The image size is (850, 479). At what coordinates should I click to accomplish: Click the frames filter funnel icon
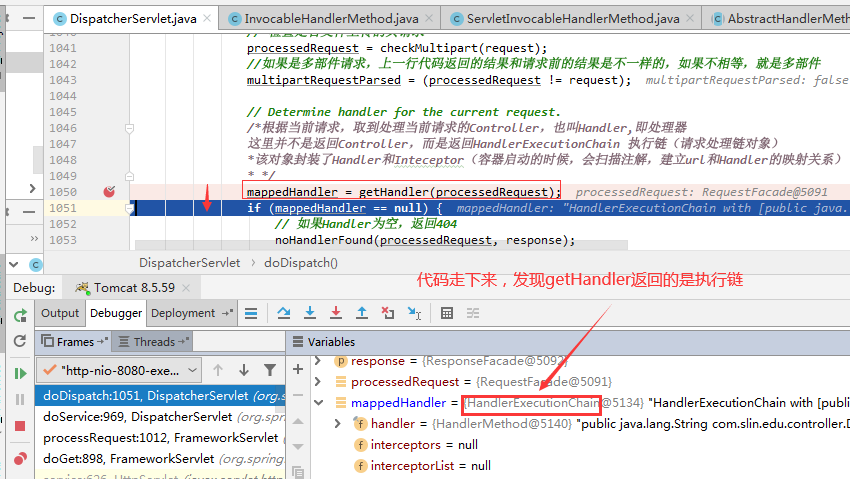click(x=269, y=370)
